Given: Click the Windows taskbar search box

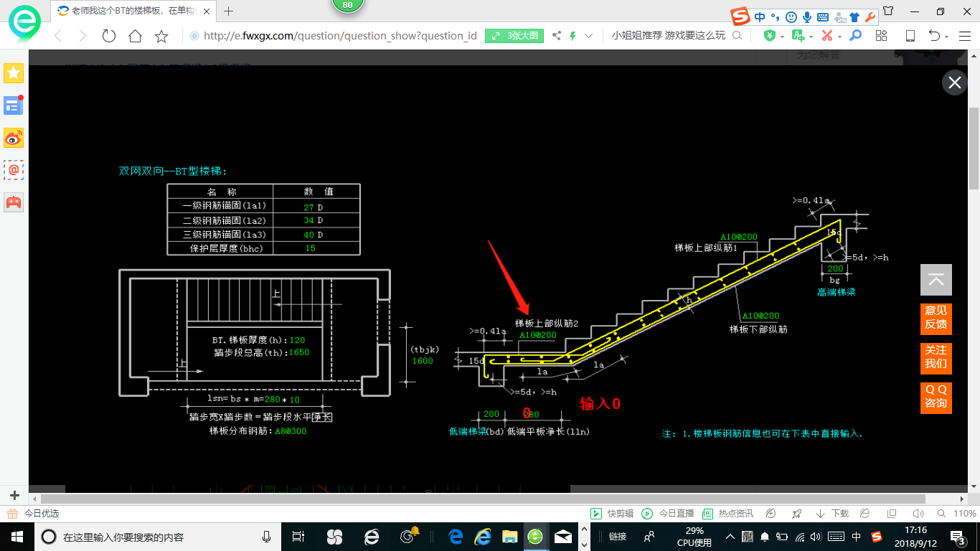Looking at the screenshot, I should [x=159, y=537].
